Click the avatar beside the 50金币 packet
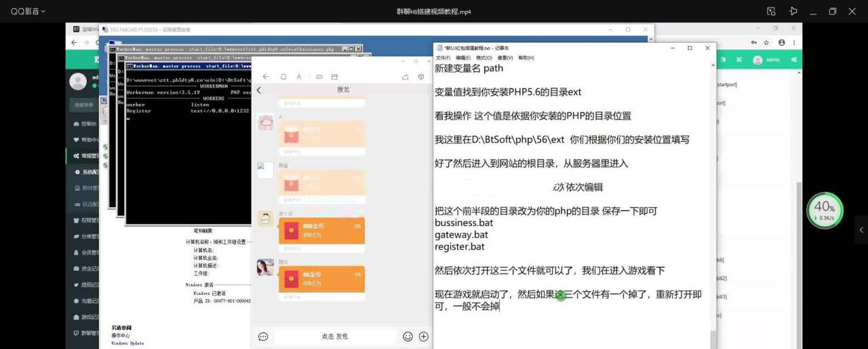The height and width of the screenshot is (349, 868). tap(265, 268)
